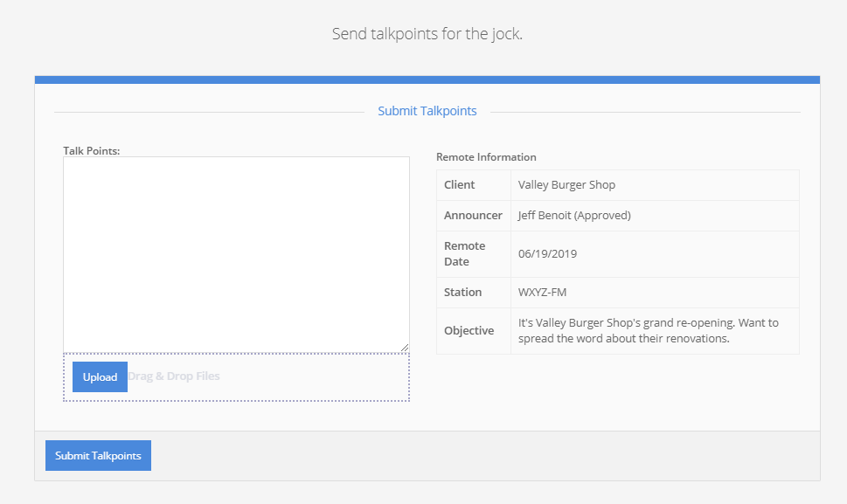Click the Valley Burger Shop client value
This screenshot has width=847, height=504.
566,185
